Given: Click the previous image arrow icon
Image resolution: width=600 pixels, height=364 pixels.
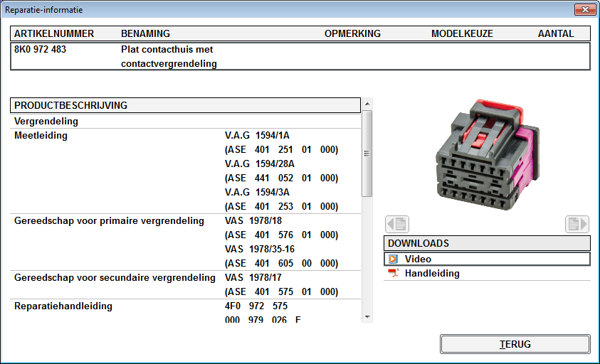Looking at the screenshot, I should pos(396,225).
